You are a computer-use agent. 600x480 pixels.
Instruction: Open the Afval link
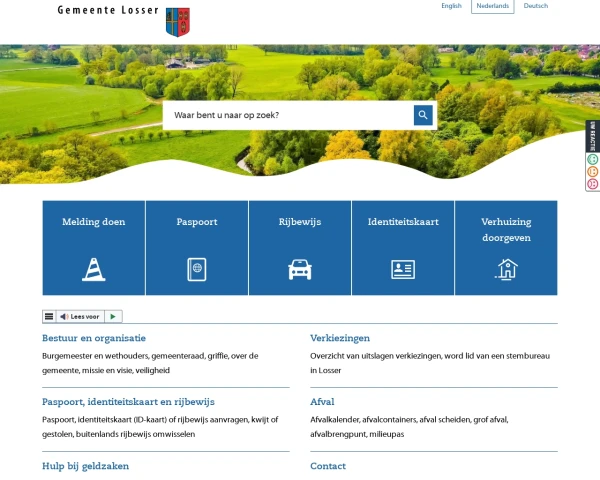[x=322, y=402]
